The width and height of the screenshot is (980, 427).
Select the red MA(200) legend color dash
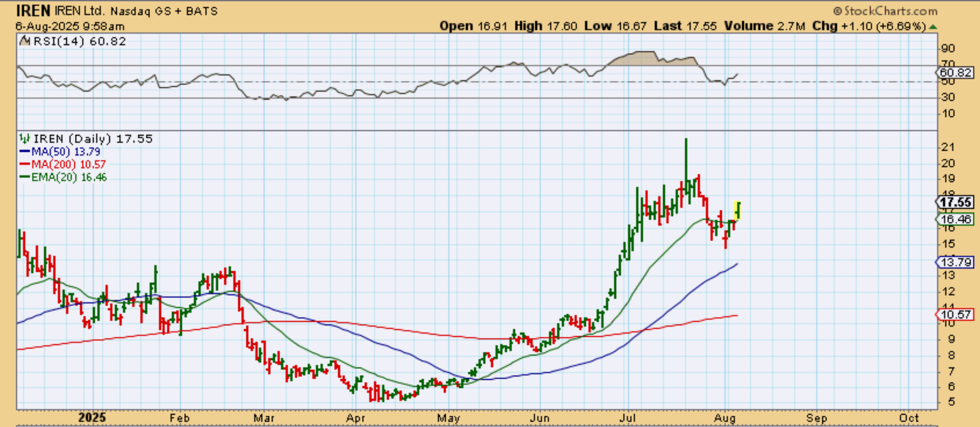coord(25,164)
